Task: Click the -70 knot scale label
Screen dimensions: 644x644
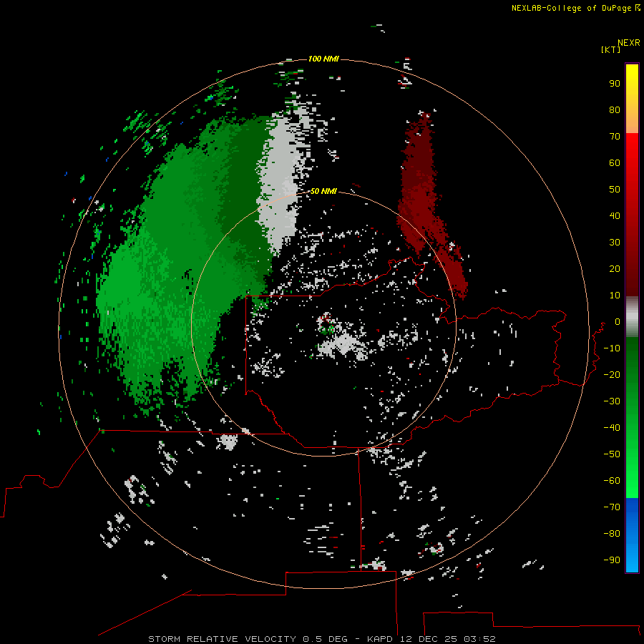Action: [x=612, y=507]
